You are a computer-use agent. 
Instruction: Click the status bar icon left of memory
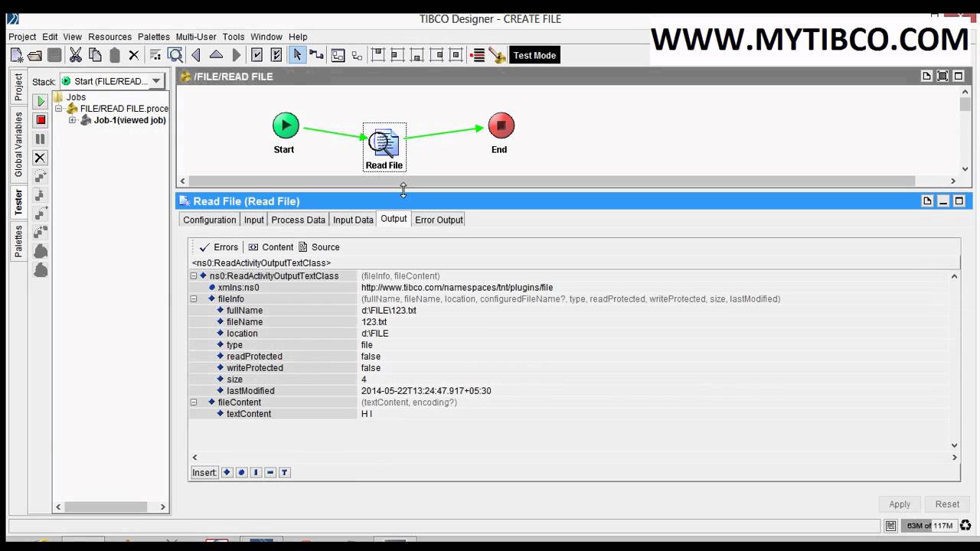coord(890,526)
